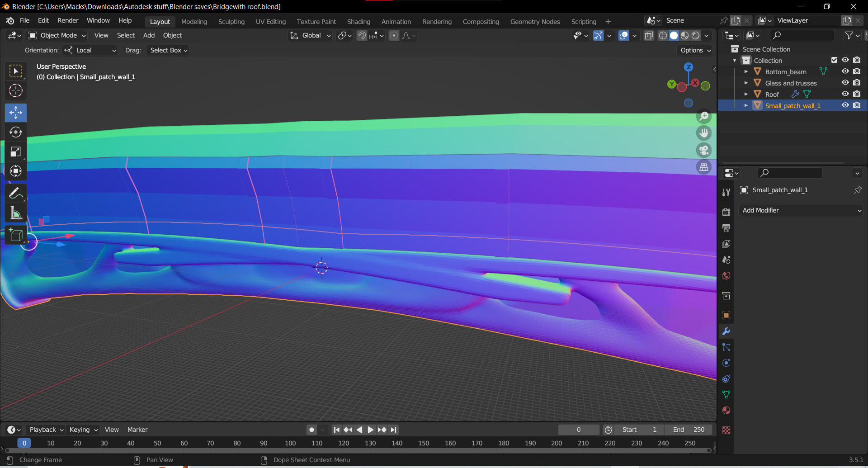
Task: Expand the Bottom_beam tree item
Action: [x=746, y=71]
